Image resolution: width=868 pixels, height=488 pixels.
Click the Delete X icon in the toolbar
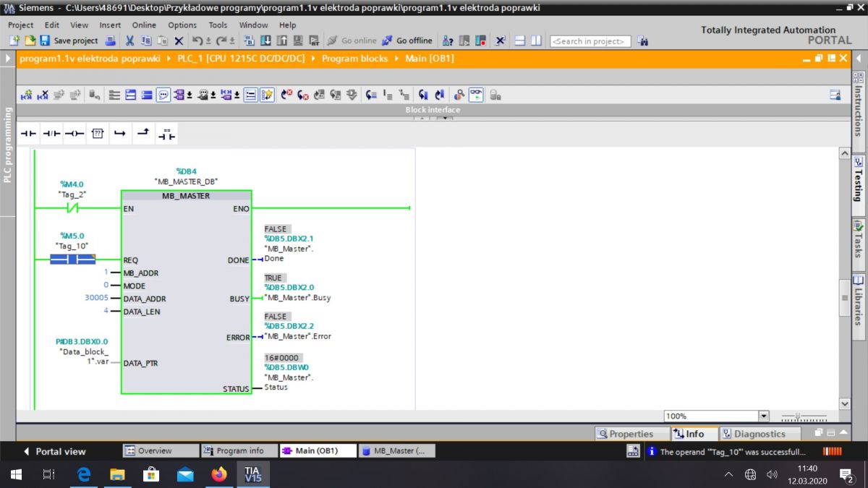click(x=179, y=40)
